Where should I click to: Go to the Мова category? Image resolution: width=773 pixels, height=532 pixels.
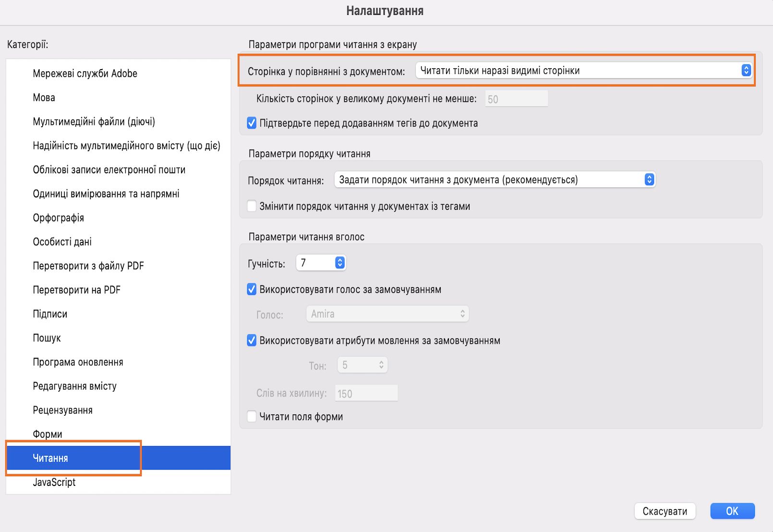[x=44, y=97]
